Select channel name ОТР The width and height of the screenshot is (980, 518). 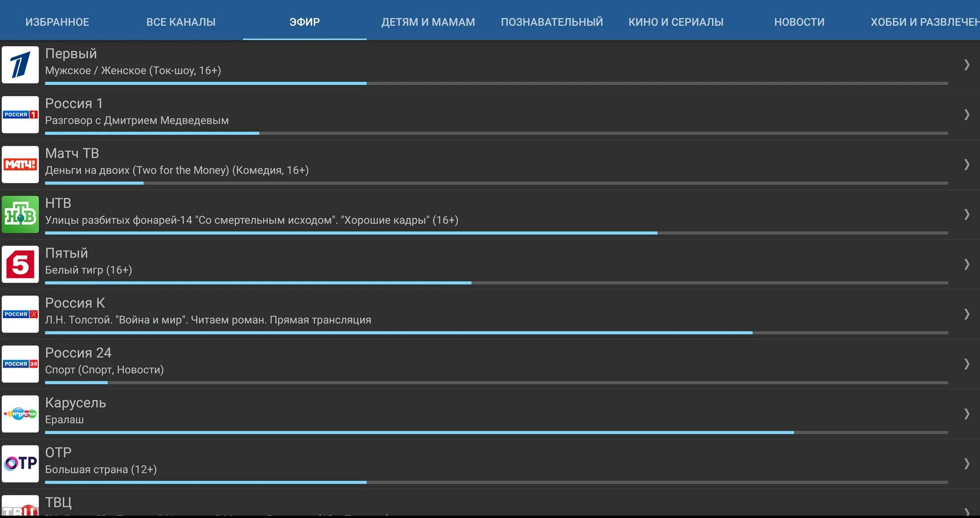(x=58, y=452)
